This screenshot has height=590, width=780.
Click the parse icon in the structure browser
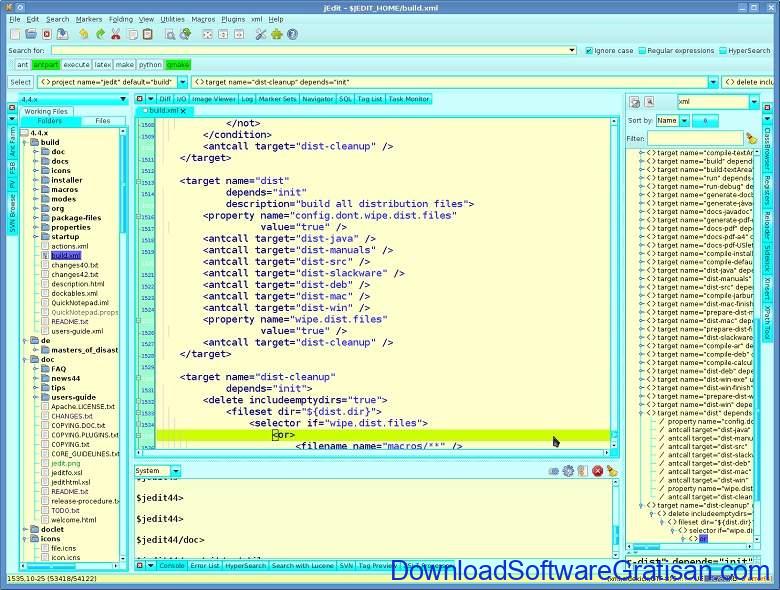pos(635,102)
